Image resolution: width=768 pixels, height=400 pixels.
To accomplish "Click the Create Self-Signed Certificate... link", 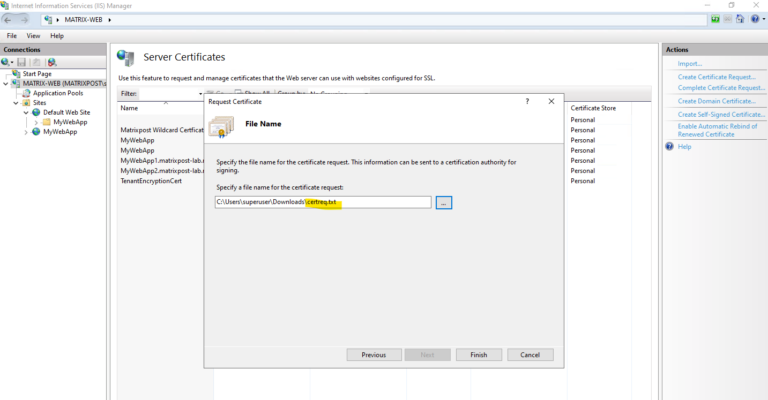I will click(721, 114).
